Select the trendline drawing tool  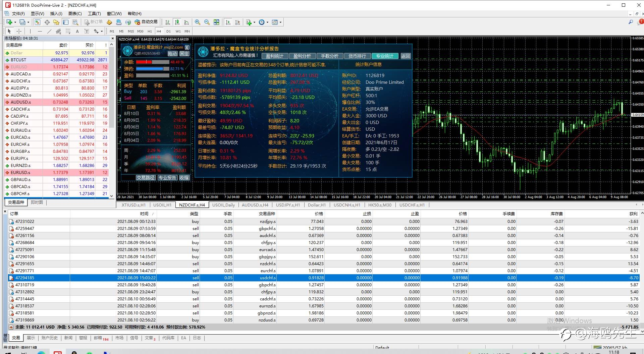(49, 31)
